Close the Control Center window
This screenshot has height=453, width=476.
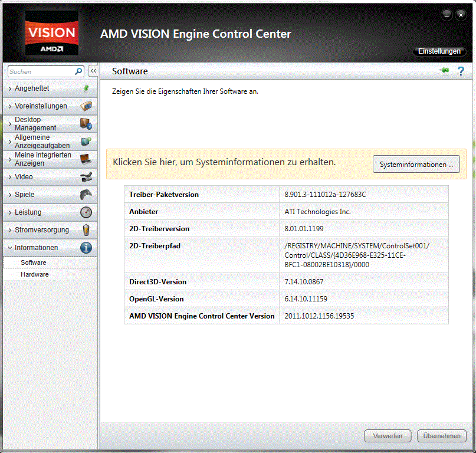(x=461, y=15)
